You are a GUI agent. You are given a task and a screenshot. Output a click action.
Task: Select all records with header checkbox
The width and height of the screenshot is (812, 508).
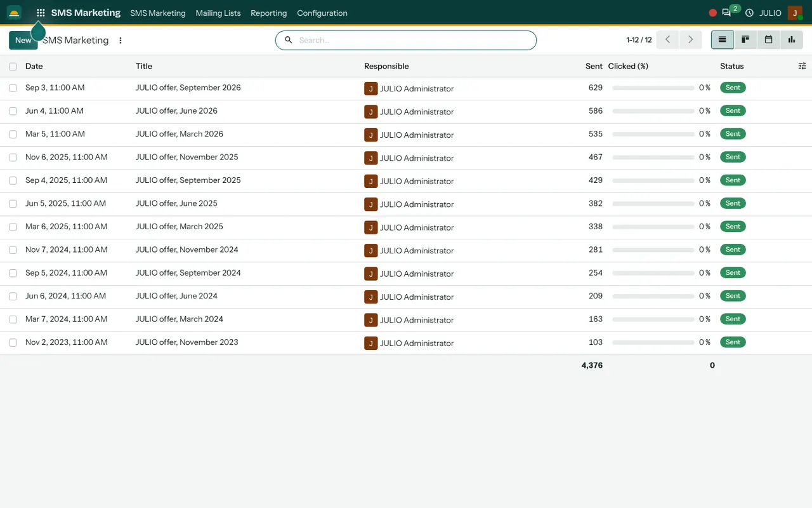click(x=13, y=66)
